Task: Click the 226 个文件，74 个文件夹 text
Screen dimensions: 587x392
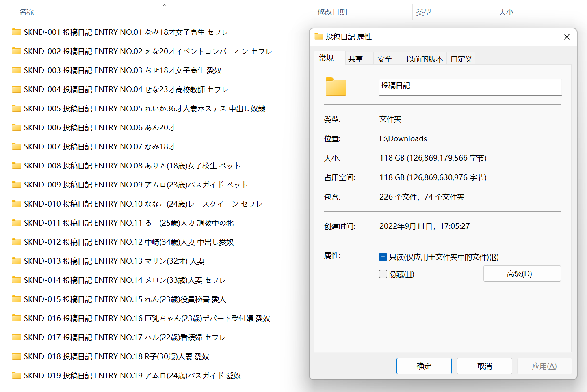Action: (422, 197)
